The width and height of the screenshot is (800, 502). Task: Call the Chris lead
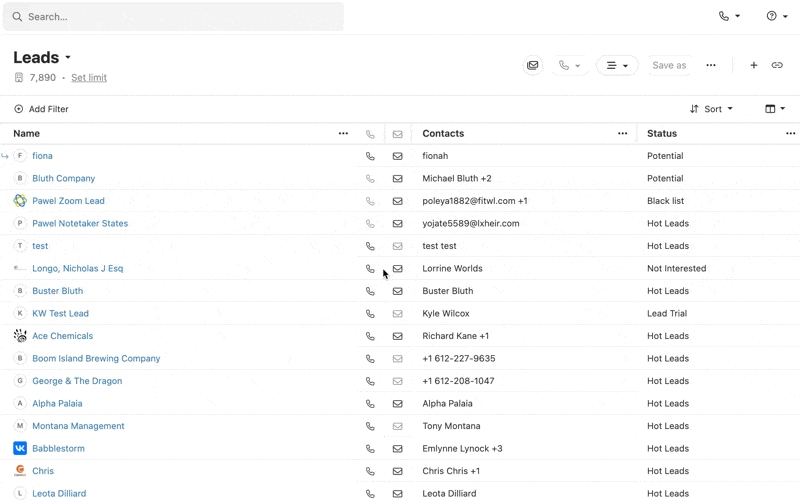370,471
